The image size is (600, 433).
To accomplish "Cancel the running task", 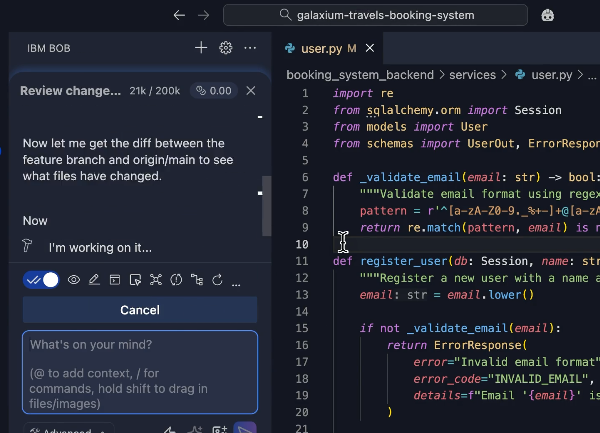I will [x=140, y=310].
